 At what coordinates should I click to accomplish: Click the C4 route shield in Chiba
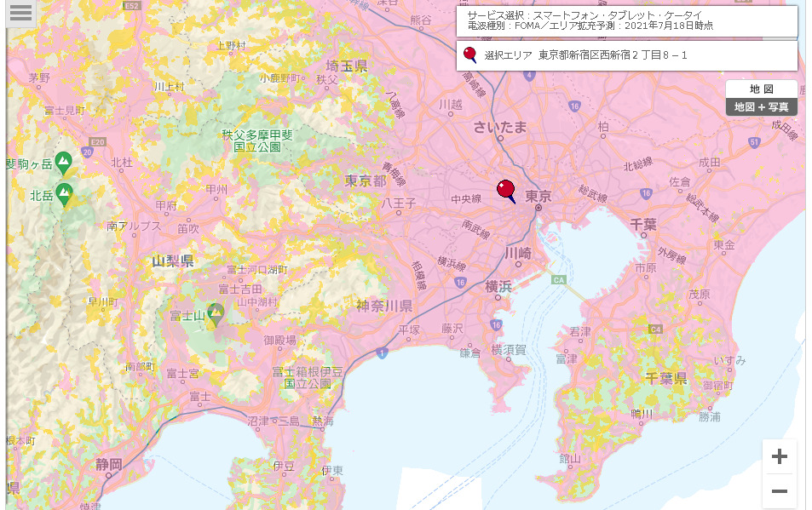[655, 329]
